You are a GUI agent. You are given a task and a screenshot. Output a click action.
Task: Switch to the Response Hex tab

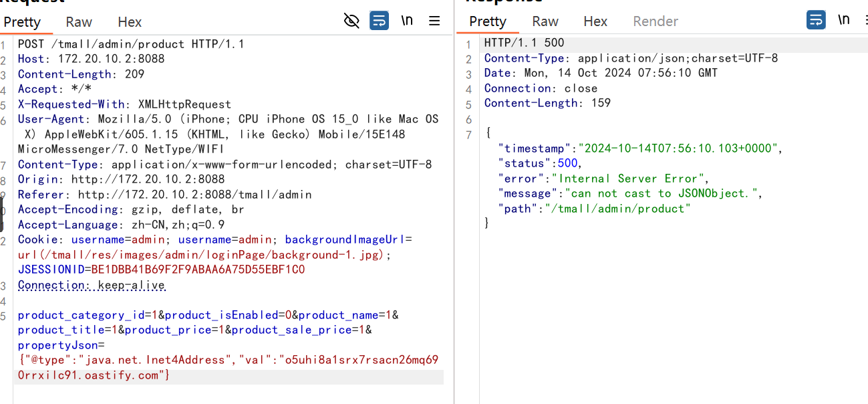coord(595,21)
